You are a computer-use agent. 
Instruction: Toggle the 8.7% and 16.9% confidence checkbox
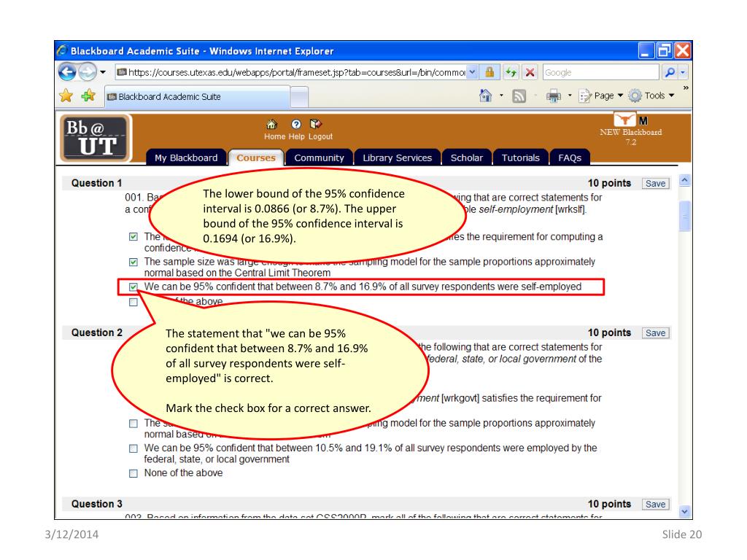coord(133,287)
